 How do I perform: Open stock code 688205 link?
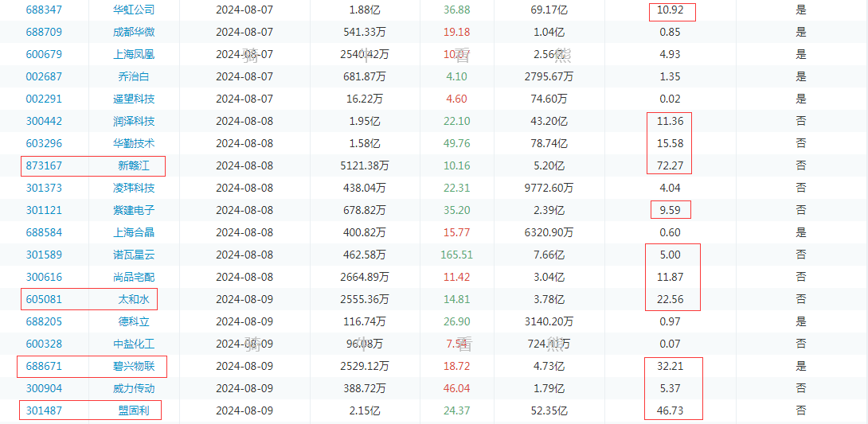[44, 321]
